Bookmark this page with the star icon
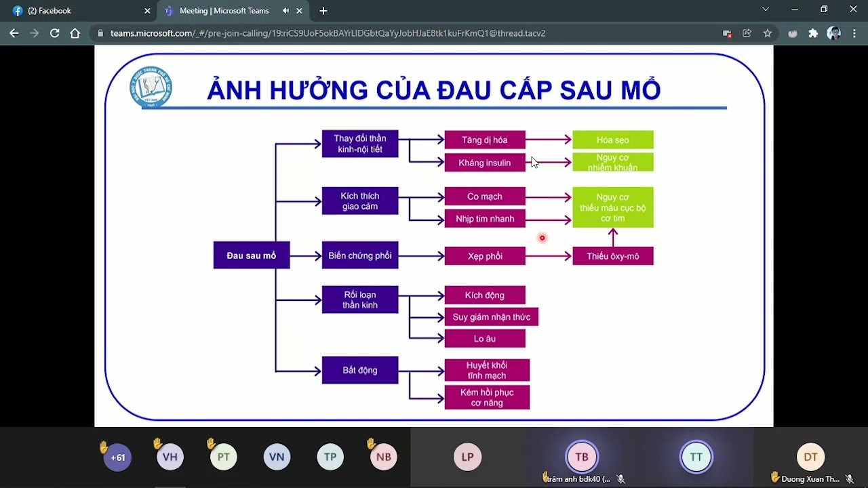 coord(768,33)
